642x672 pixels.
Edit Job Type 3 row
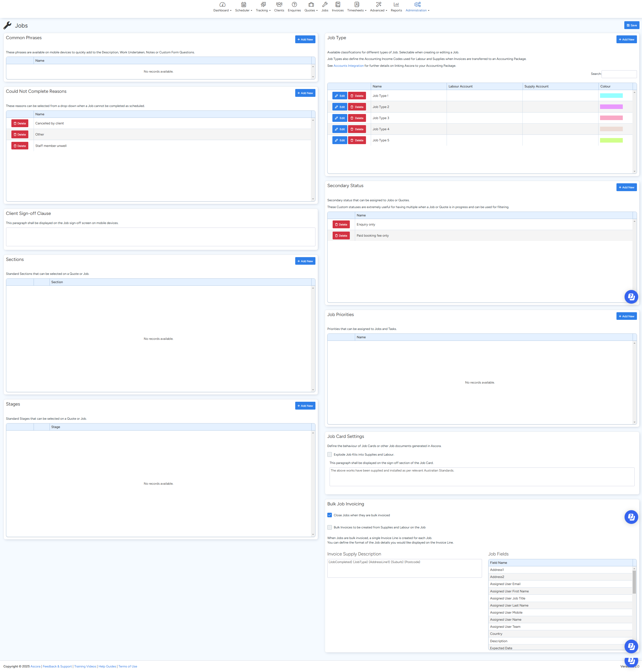[339, 118]
